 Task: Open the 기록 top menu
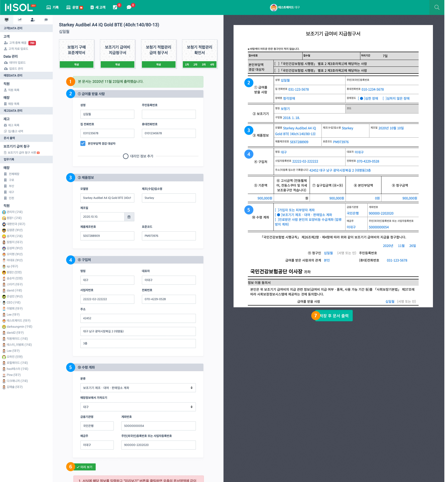[x=53, y=7]
